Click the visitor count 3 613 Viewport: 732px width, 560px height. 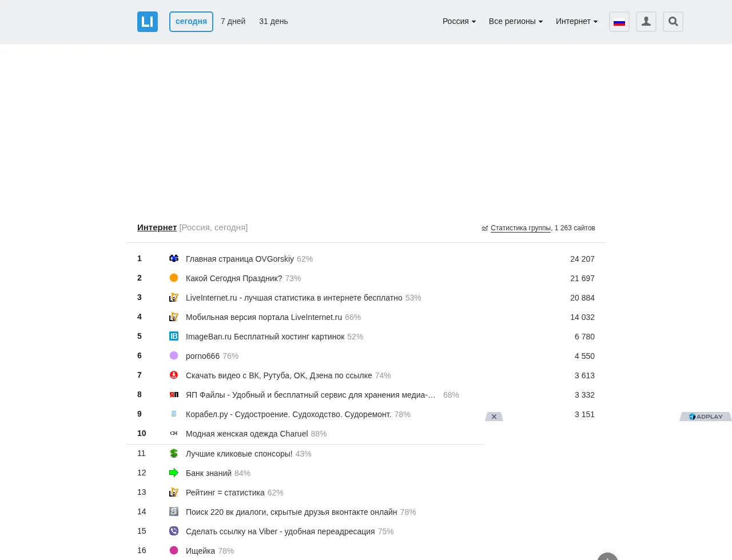(x=584, y=375)
